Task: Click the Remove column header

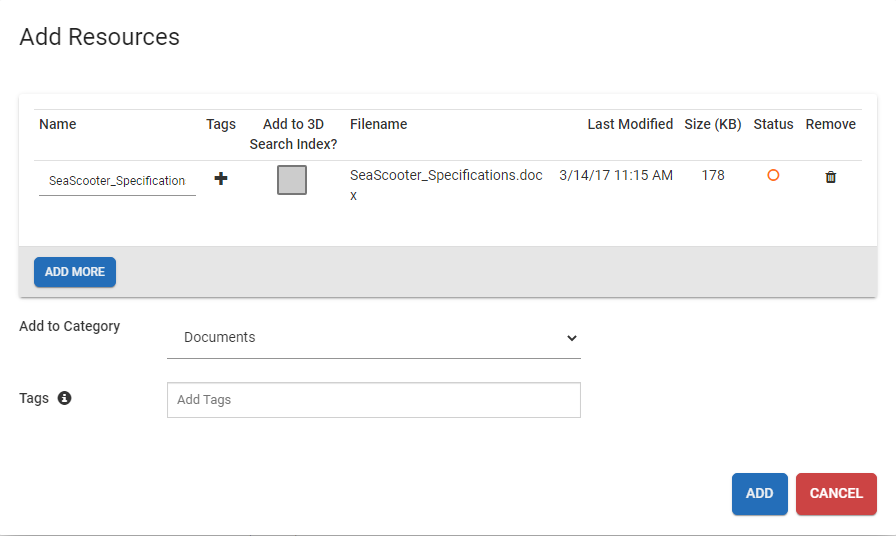Action: 830,125
